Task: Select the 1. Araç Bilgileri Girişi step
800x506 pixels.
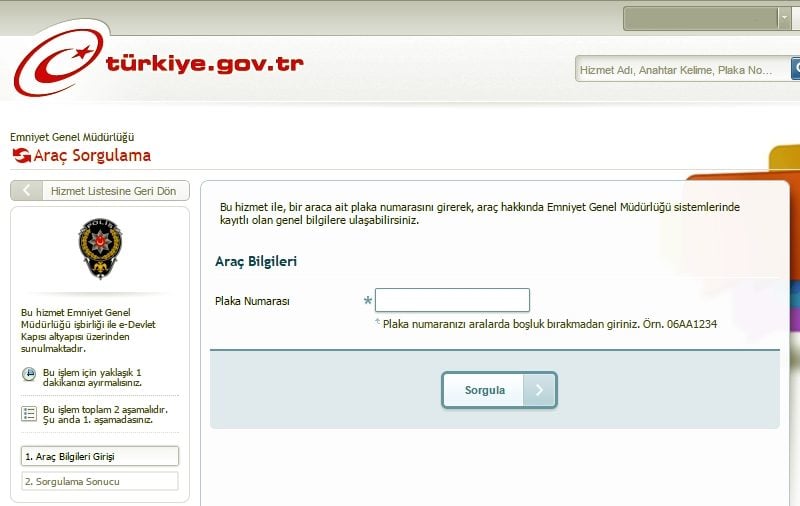Action: pyautogui.click(x=99, y=456)
